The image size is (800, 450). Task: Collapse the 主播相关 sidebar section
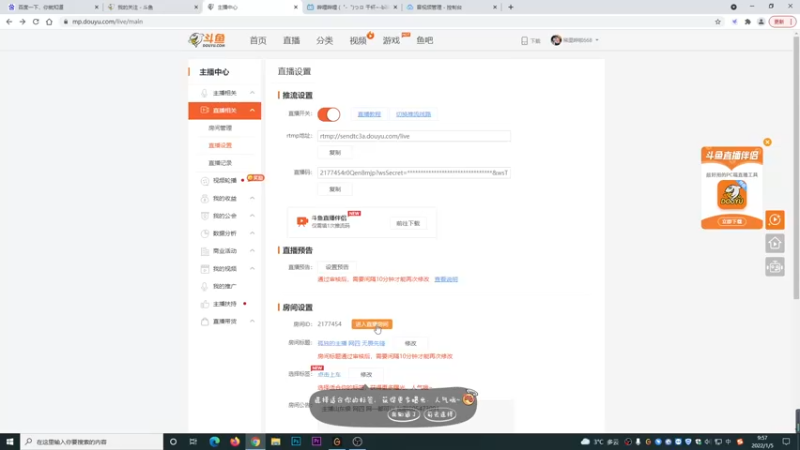click(252, 93)
